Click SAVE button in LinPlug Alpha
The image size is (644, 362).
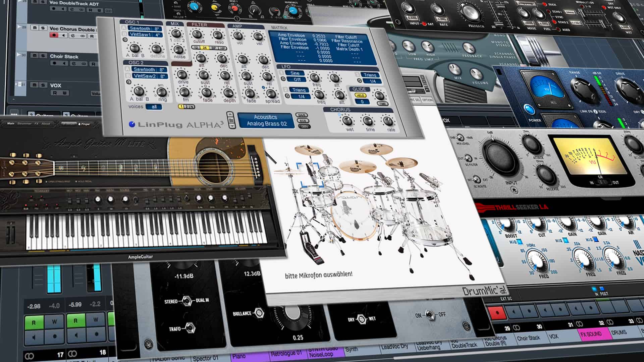(x=302, y=115)
